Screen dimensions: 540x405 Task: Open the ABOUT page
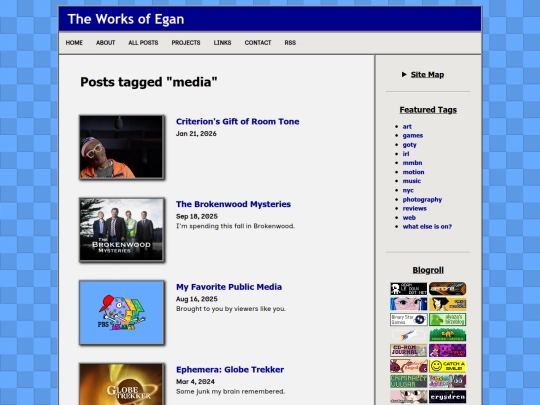click(x=105, y=43)
